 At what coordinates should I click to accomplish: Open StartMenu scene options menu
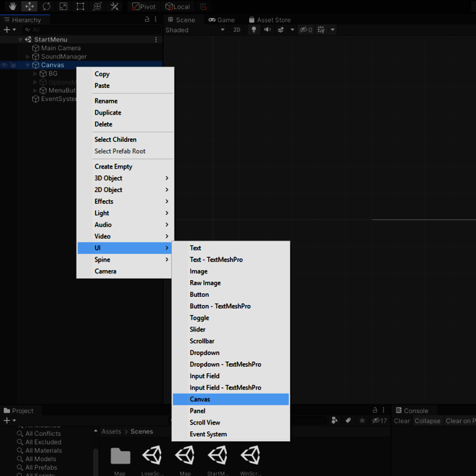156,40
